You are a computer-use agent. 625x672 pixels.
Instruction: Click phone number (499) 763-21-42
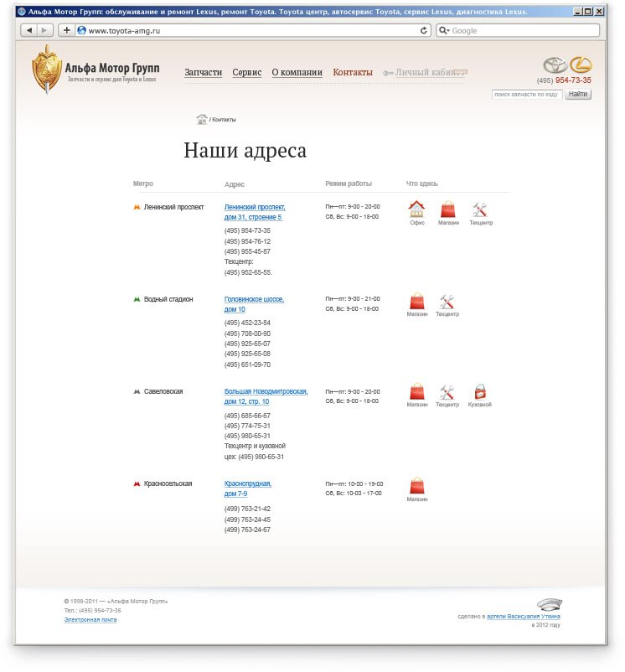click(247, 509)
